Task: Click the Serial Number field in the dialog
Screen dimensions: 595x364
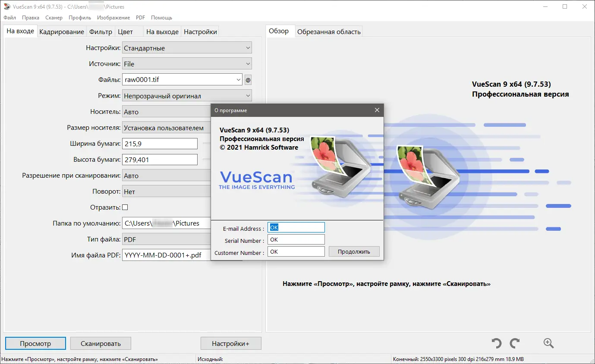Action: [x=296, y=239]
